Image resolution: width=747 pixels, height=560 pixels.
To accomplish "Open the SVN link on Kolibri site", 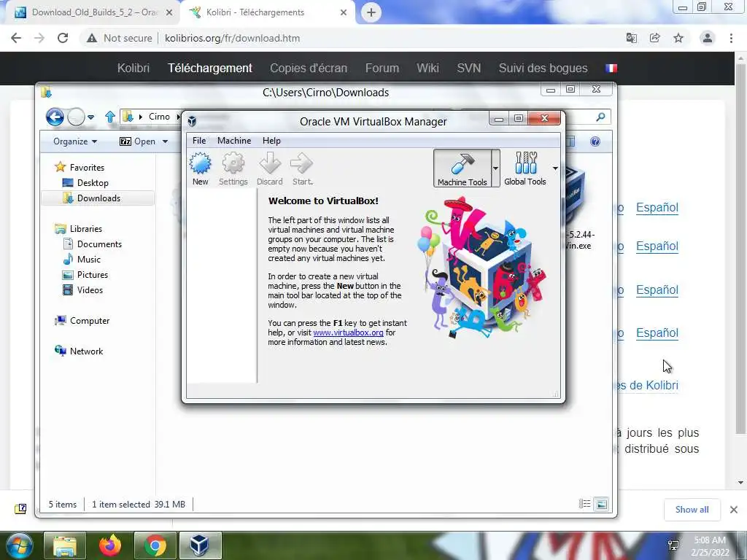I will (469, 68).
